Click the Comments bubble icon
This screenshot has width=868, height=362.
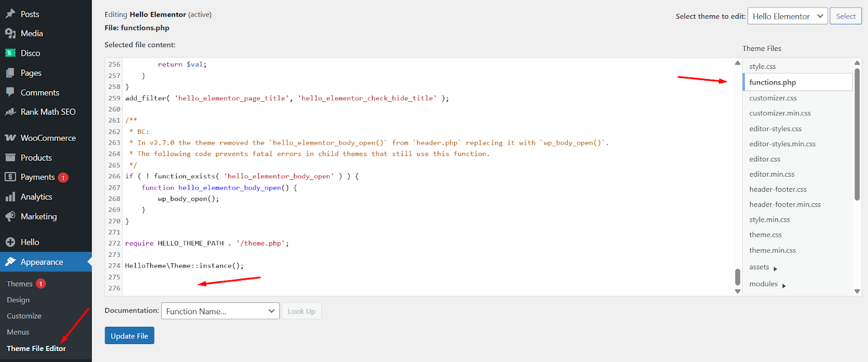click(10, 92)
